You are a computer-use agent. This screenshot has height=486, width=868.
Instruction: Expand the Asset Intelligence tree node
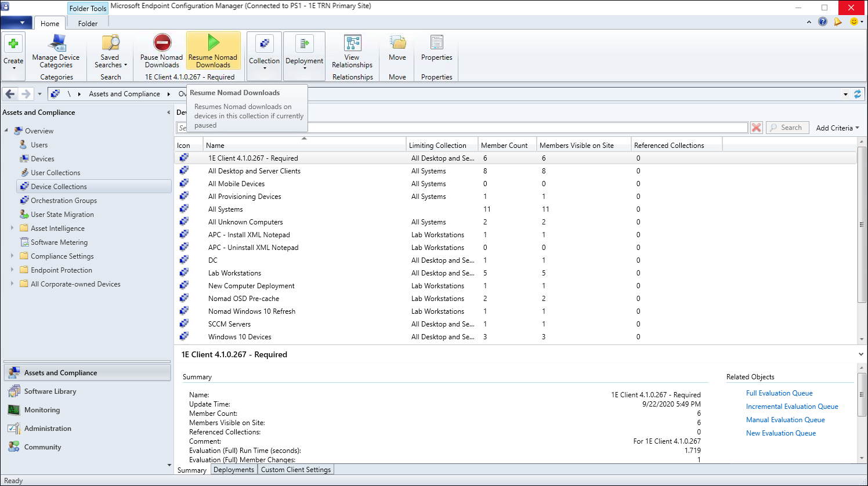tap(12, 228)
